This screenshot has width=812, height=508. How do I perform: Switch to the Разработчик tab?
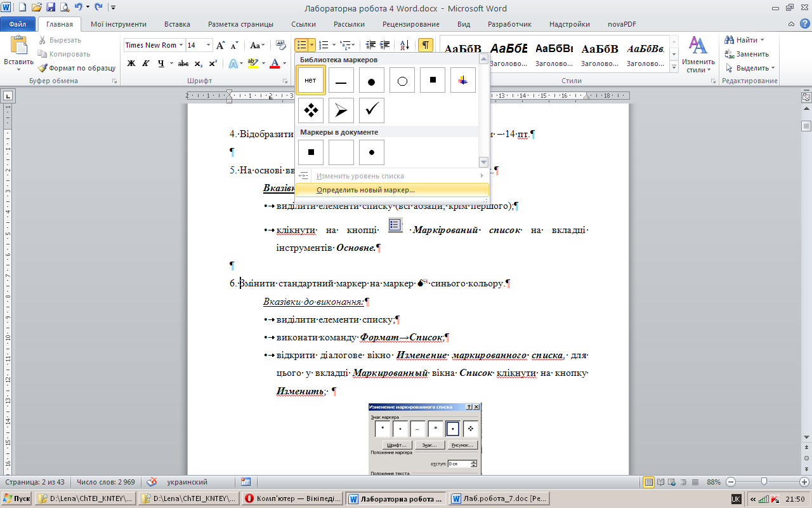point(509,24)
